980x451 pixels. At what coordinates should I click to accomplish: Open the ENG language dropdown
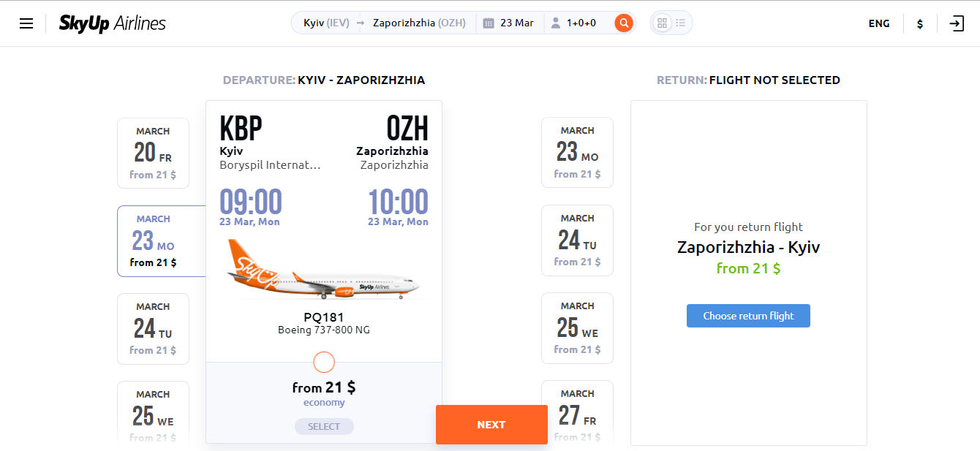(x=879, y=23)
